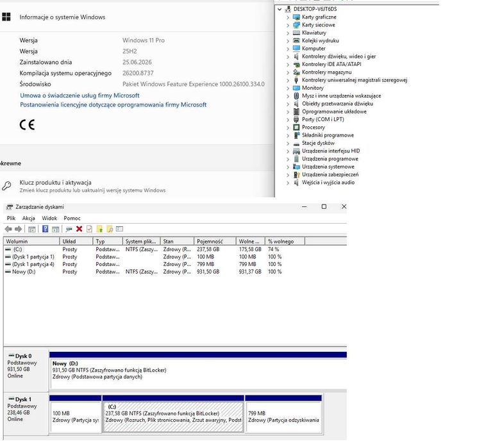479x448 pixels.
Task: Open the Plik menu
Action: [11, 218]
